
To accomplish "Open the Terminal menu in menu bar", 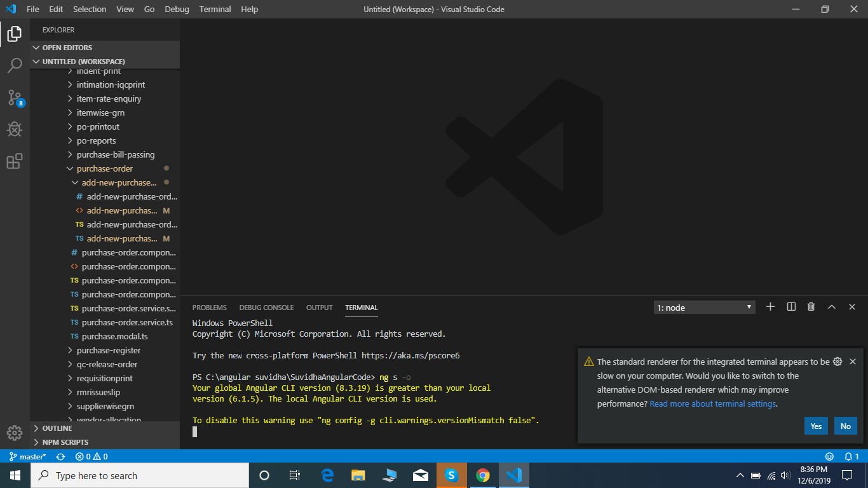I will click(215, 10).
